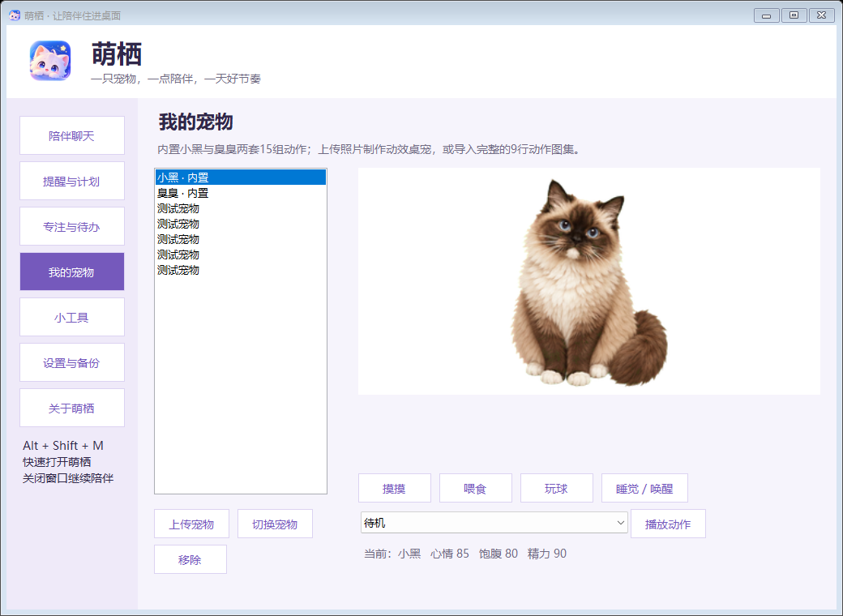This screenshot has height=616, width=843.
Task: Select the 我的宠物 sidebar tab
Action: click(x=72, y=272)
